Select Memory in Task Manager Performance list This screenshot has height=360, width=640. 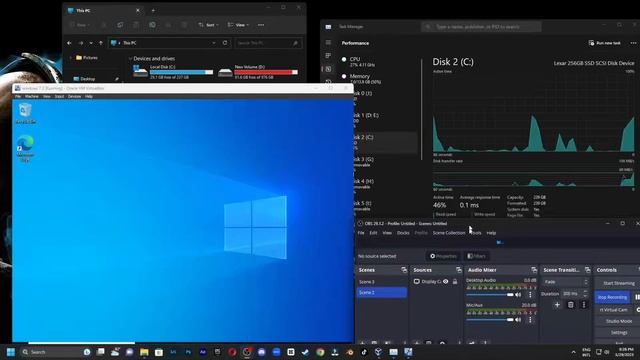coord(378,79)
